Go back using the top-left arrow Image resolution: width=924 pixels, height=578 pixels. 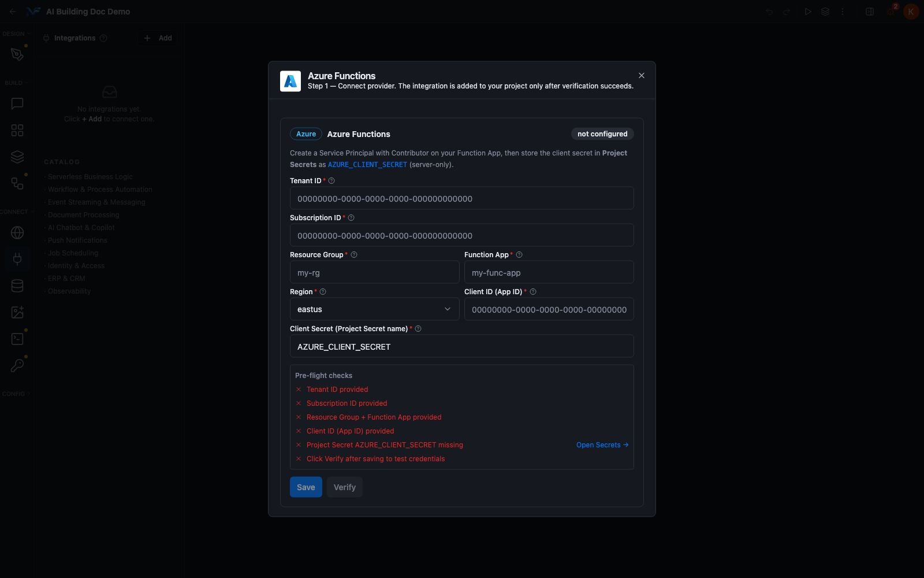click(x=13, y=12)
